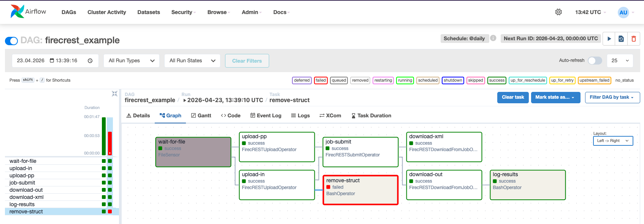Open the Browse menu
This screenshot has height=224, width=644.
pyautogui.click(x=219, y=12)
